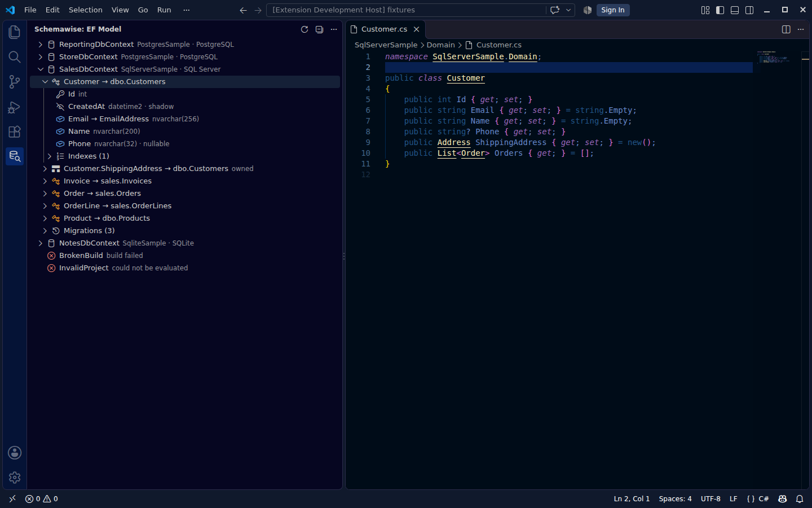The height and width of the screenshot is (508, 812).
Task: Click the SqlServerSample breadcrumb
Action: (386, 45)
